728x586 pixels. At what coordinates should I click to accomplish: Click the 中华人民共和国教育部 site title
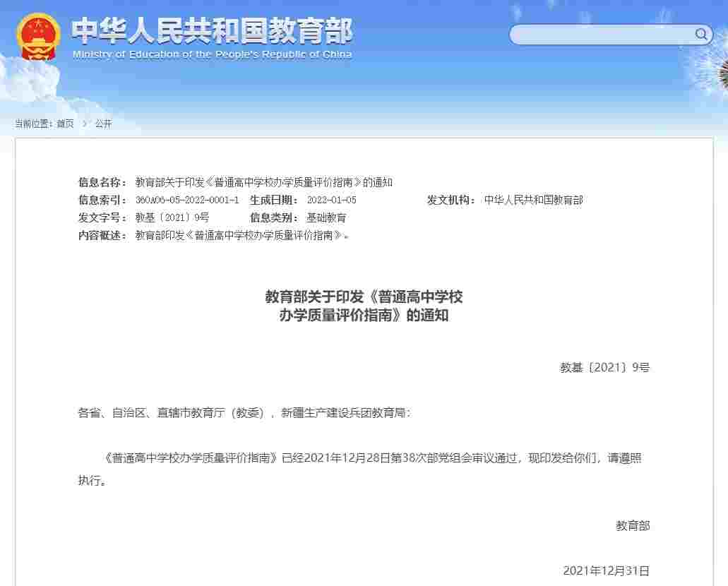(x=212, y=31)
